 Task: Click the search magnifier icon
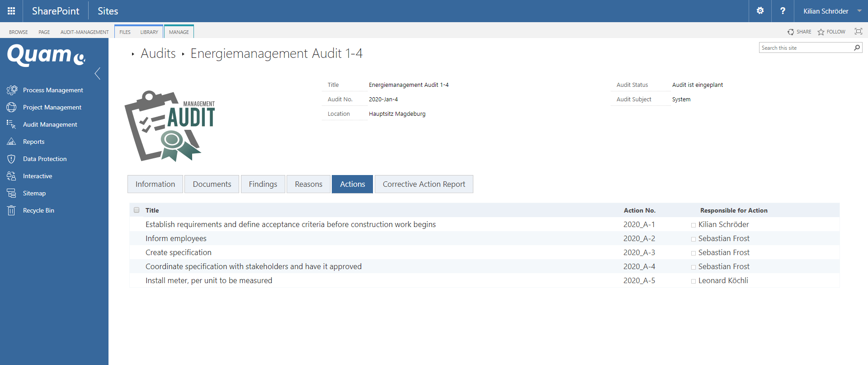857,48
